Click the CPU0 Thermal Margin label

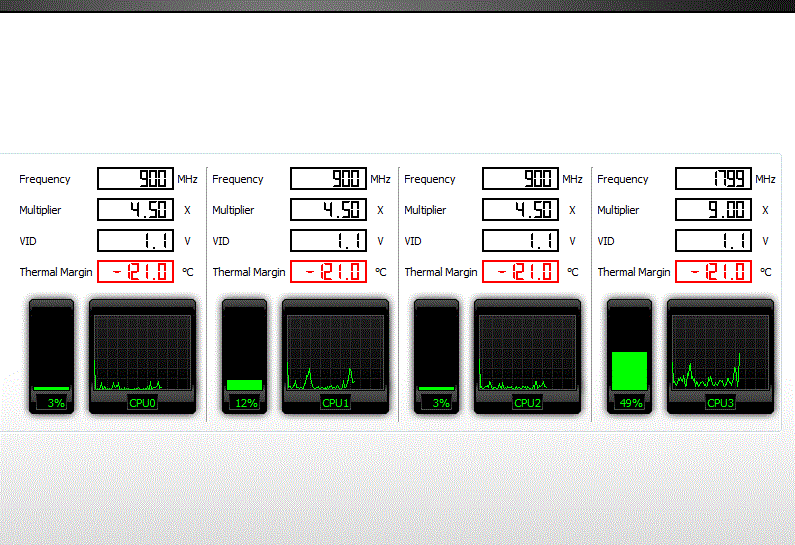(x=56, y=272)
